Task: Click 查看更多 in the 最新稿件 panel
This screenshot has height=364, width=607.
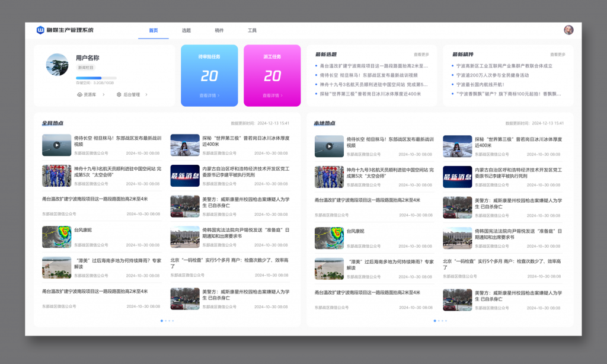Action: click(557, 55)
